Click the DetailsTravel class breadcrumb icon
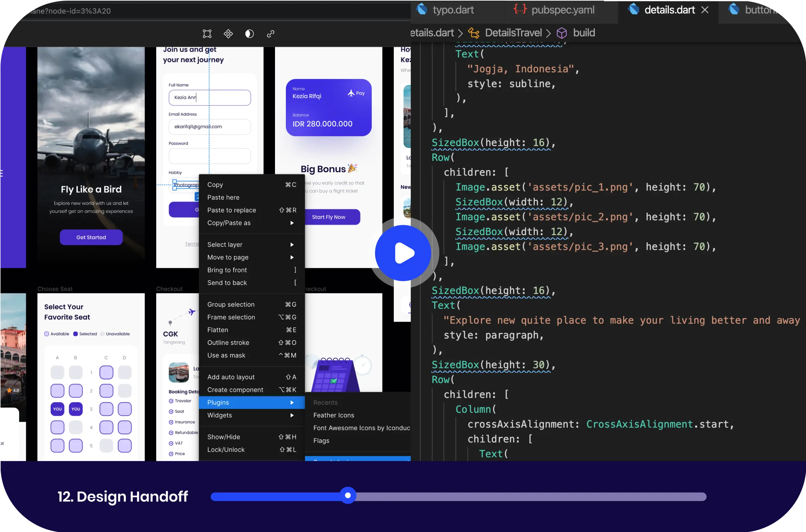Screen dimensions: 806x532 474,33
